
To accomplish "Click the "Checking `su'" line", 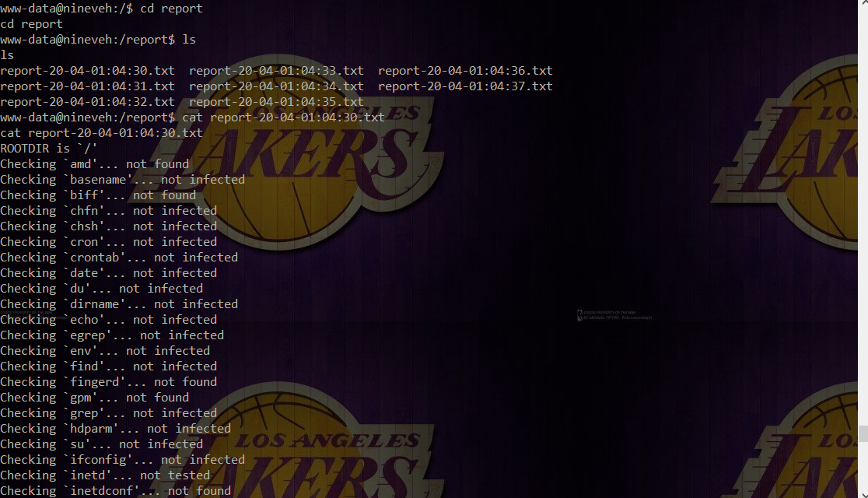I will point(101,444).
